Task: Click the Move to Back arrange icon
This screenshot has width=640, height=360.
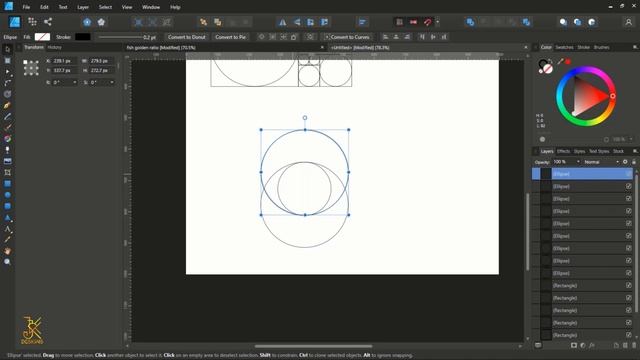Action: click(x=203, y=22)
